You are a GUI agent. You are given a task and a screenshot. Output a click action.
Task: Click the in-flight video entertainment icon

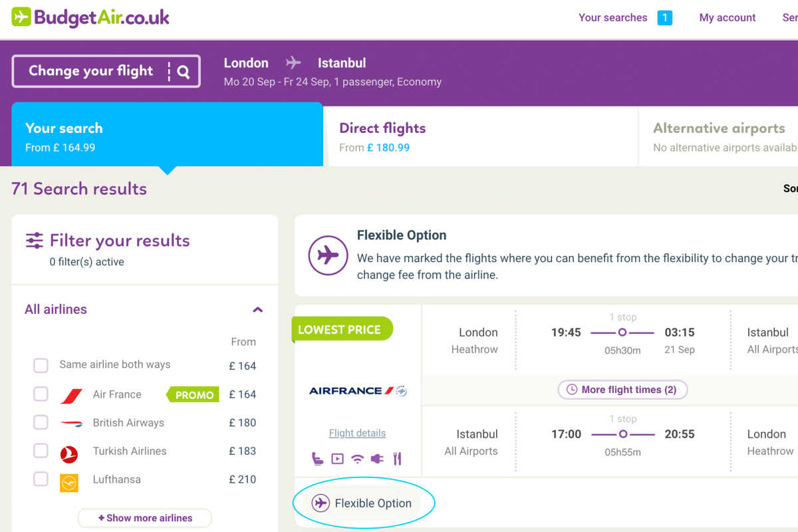(338, 458)
